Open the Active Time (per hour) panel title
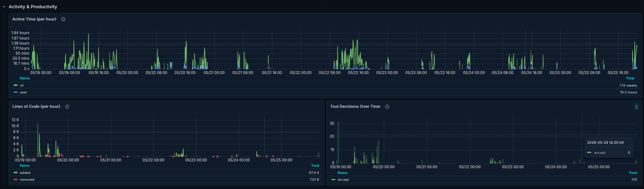The width and height of the screenshot is (644, 189). tap(34, 19)
